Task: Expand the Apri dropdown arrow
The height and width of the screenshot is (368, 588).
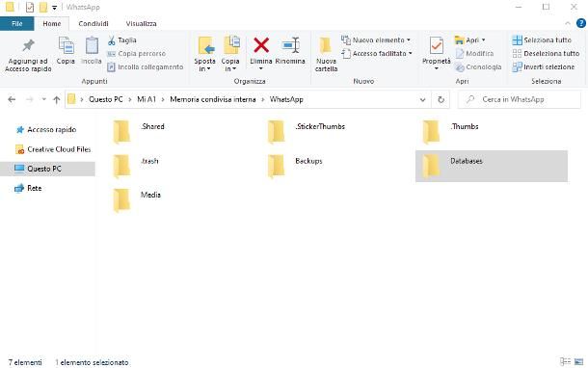Action: coord(483,40)
